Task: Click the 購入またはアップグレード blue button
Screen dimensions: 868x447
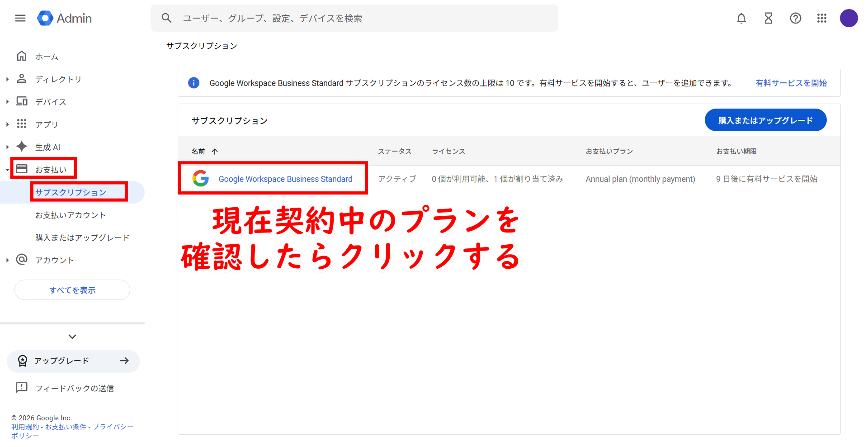Action: click(765, 120)
